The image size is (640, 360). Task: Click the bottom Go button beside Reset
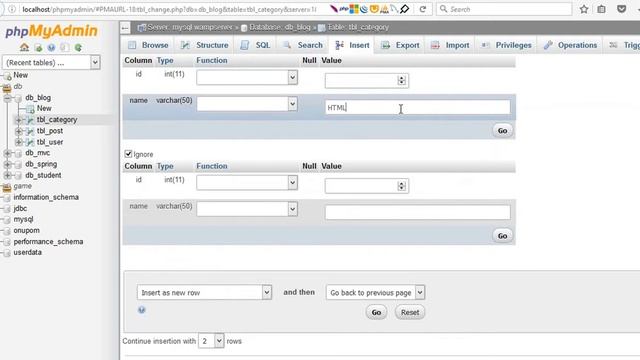376,313
